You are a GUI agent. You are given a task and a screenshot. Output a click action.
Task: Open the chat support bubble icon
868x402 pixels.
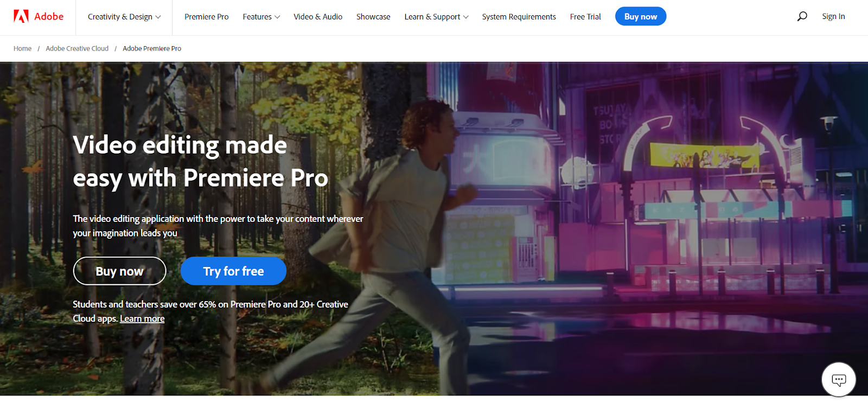(839, 380)
